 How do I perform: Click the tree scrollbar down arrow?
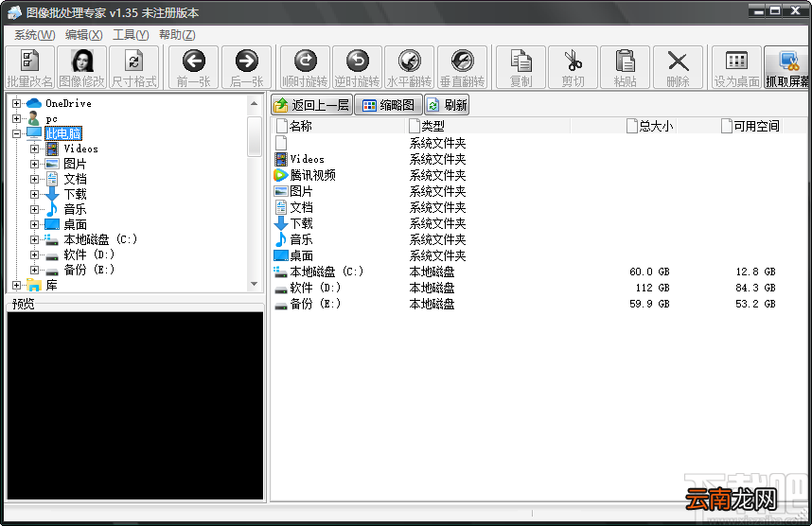tap(254, 284)
